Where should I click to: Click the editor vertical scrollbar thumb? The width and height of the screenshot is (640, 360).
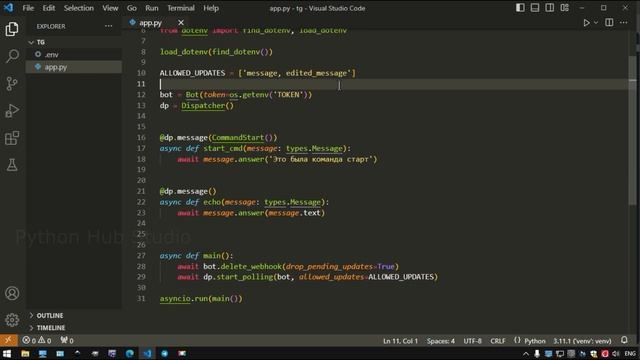(x=633, y=131)
